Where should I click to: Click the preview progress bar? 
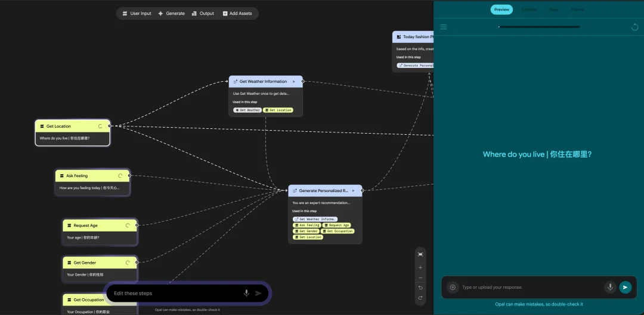coord(539,27)
